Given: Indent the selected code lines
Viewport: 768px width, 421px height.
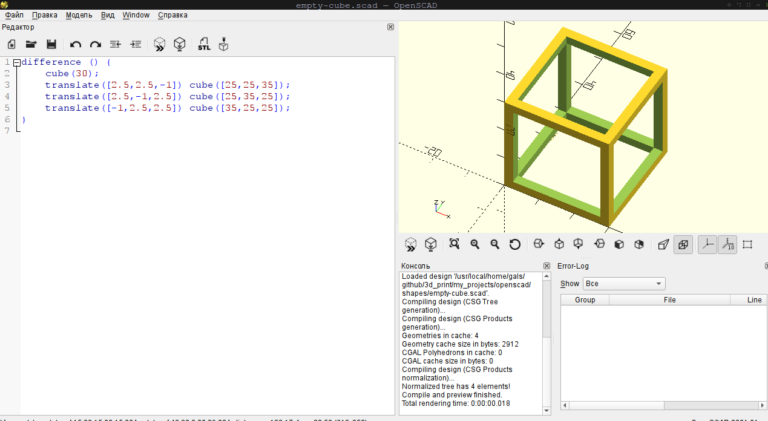Looking at the screenshot, I should coord(136,45).
